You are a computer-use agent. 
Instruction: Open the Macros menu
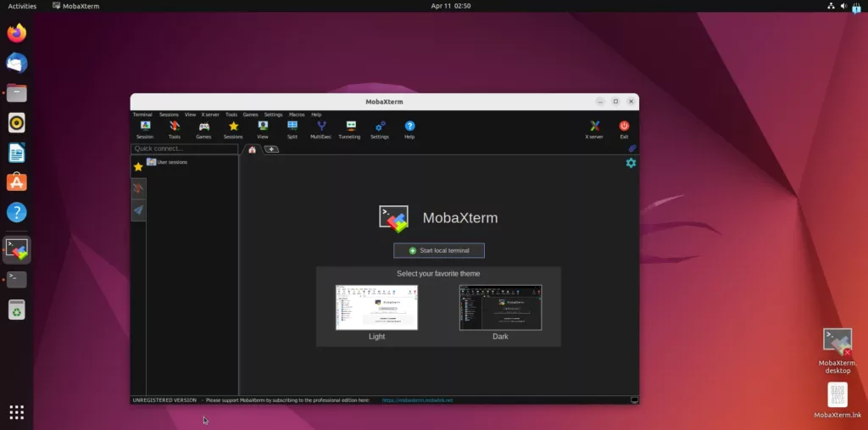coord(297,114)
